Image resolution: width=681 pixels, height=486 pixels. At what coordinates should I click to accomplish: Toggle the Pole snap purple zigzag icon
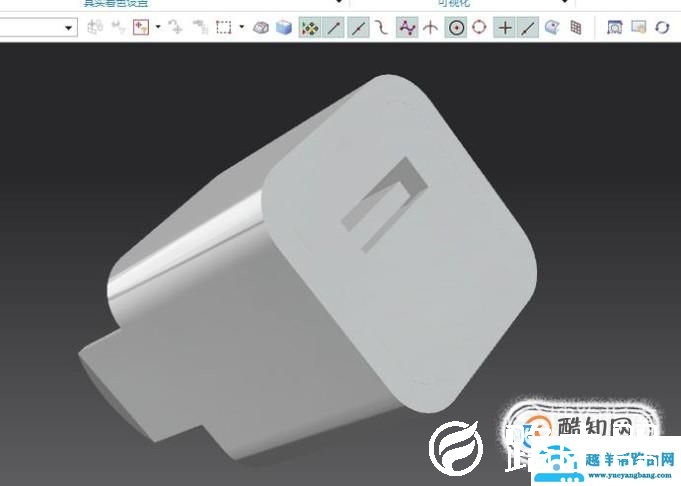(407, 28)
